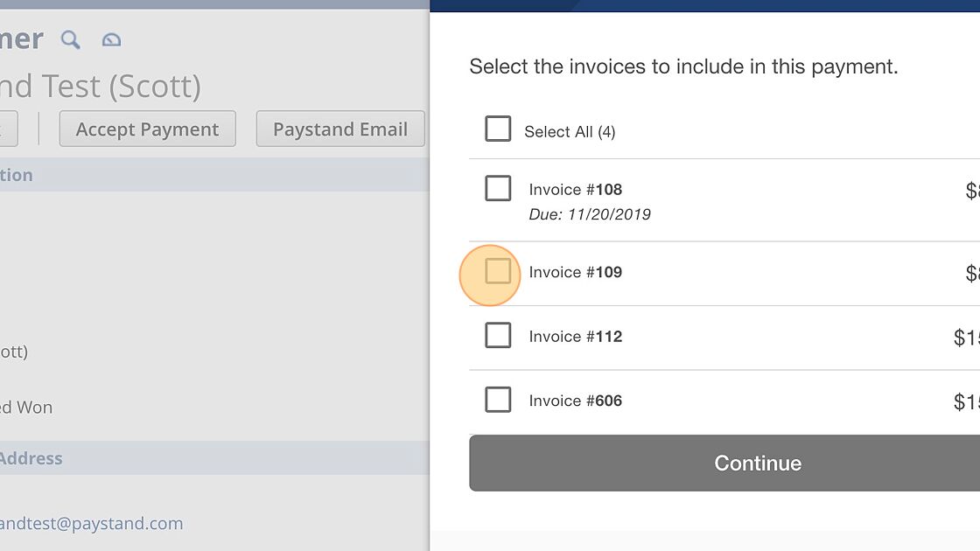Click the Select All (4) label text
The height and width of the screenshot is (551, 980).
click(x=570, y=132)
